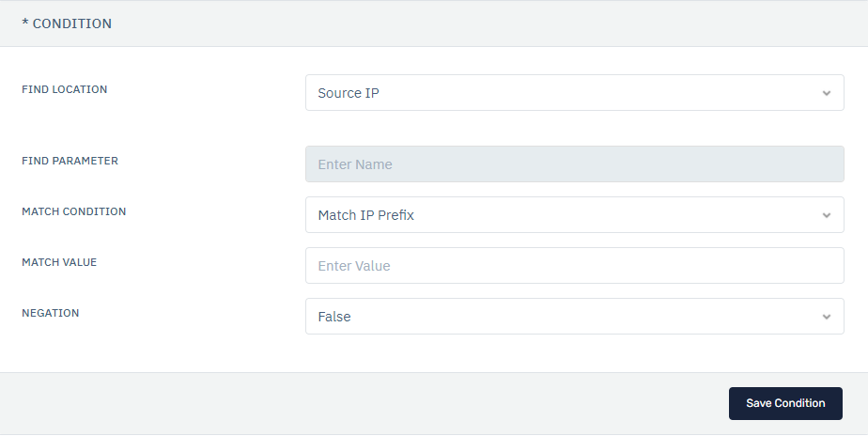Click the 'False' selected value
Image resolution: width=868 pixels, height=436 pixels.
pyautogui.click(x=334, y=317)
